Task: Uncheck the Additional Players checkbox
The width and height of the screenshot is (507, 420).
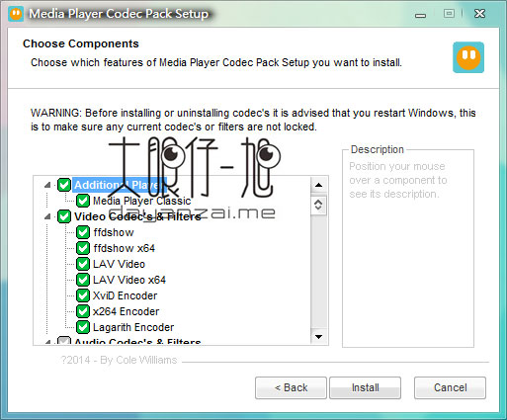Action: [64, 185]
